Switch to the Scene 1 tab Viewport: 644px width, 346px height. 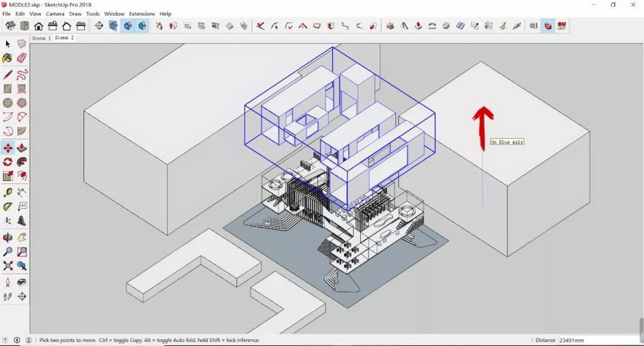pos(41,38)
